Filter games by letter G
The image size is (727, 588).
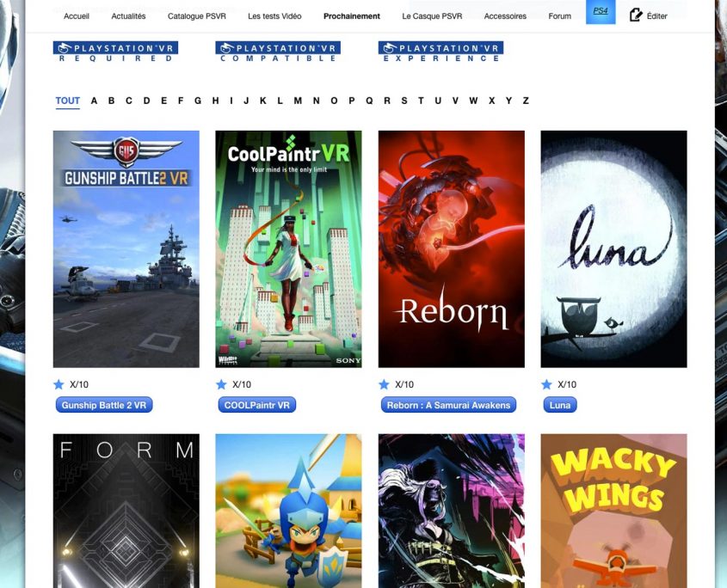pyautogui.click(x=198, y=101)
